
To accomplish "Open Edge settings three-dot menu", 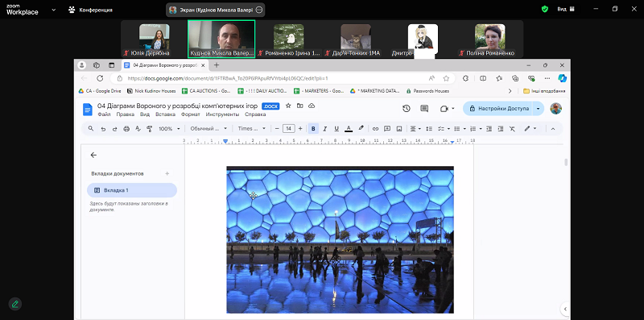I will (x=547, y=78).
